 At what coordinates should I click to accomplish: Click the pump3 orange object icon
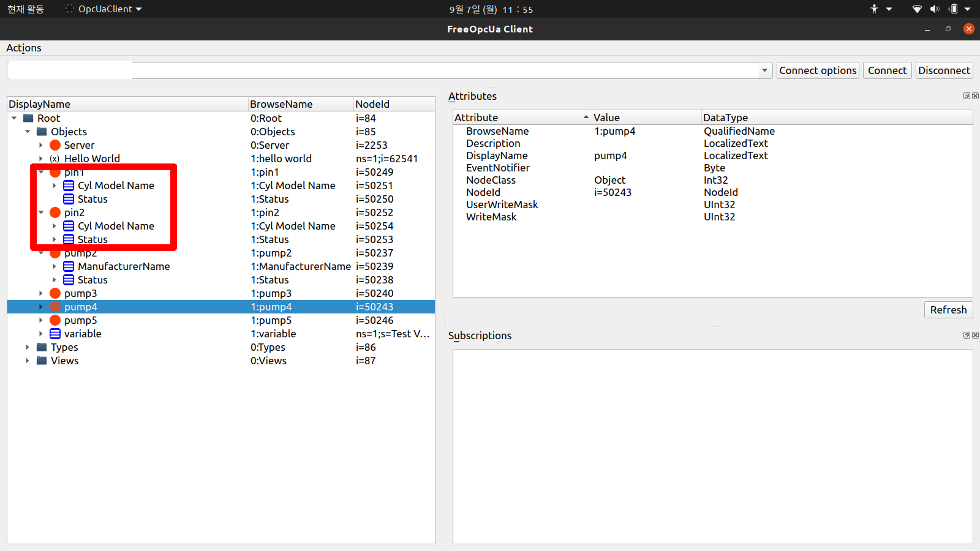(55, 293)
